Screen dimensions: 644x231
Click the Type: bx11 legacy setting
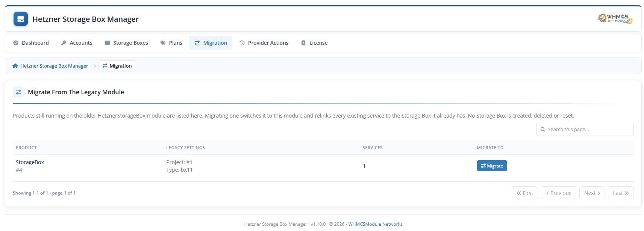click(x=179, y=170)
